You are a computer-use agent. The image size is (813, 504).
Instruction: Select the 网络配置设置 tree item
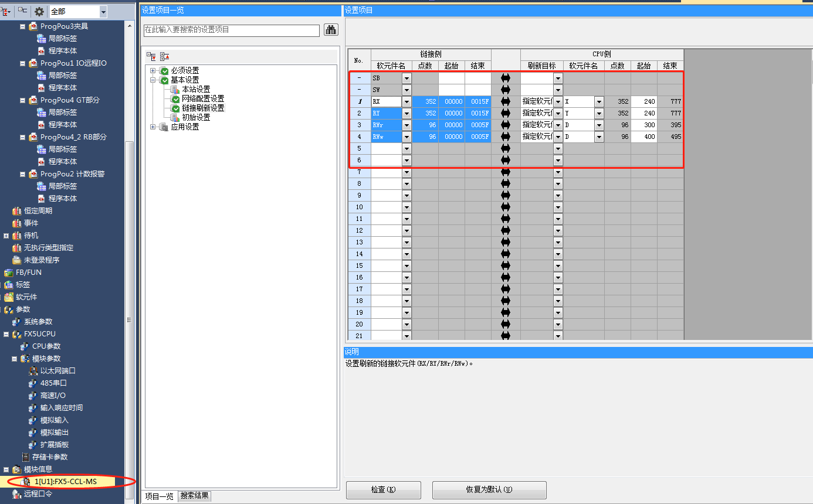pyautogui.click(x=202, y=99)
